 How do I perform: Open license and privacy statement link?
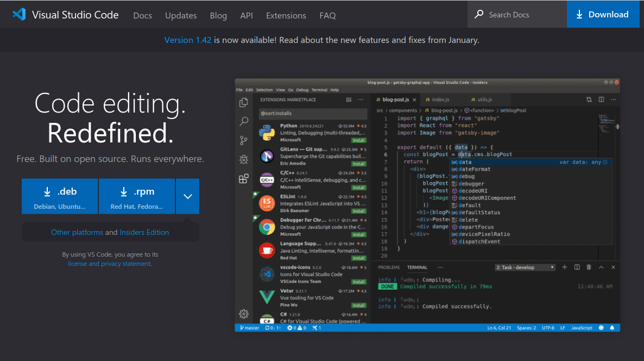(x=109, y=264)
